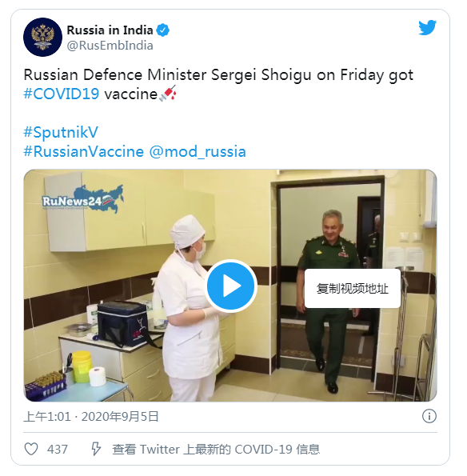Image resolution: width=467 pixels, height=476 pixels.
Task: Click the 437 likes count
Action: (57, 450)
